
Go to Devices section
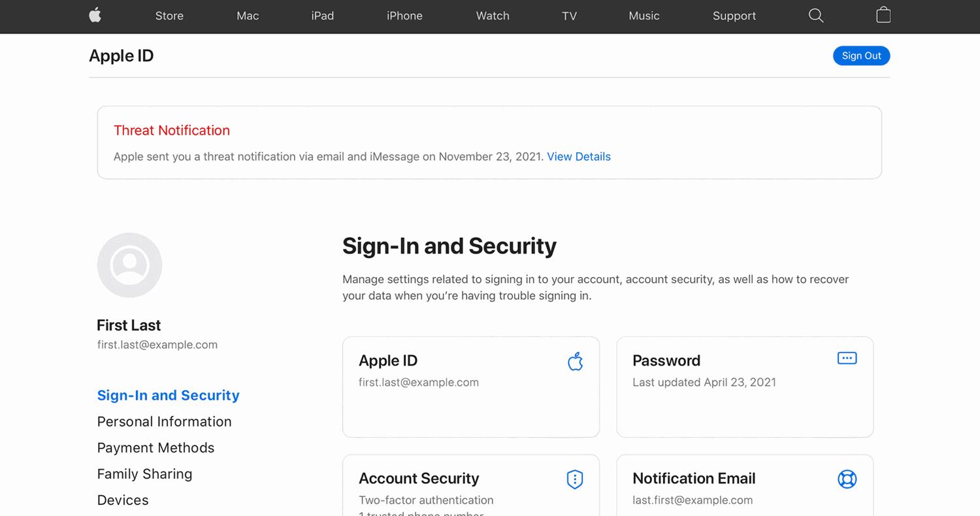click(123, 500)
